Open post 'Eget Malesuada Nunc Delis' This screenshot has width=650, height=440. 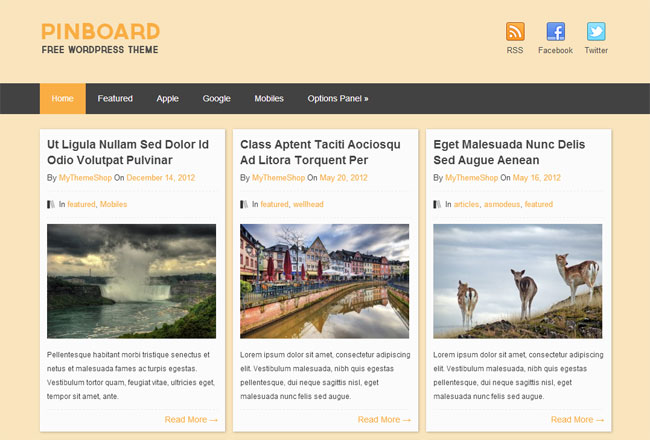pos(509,152)
